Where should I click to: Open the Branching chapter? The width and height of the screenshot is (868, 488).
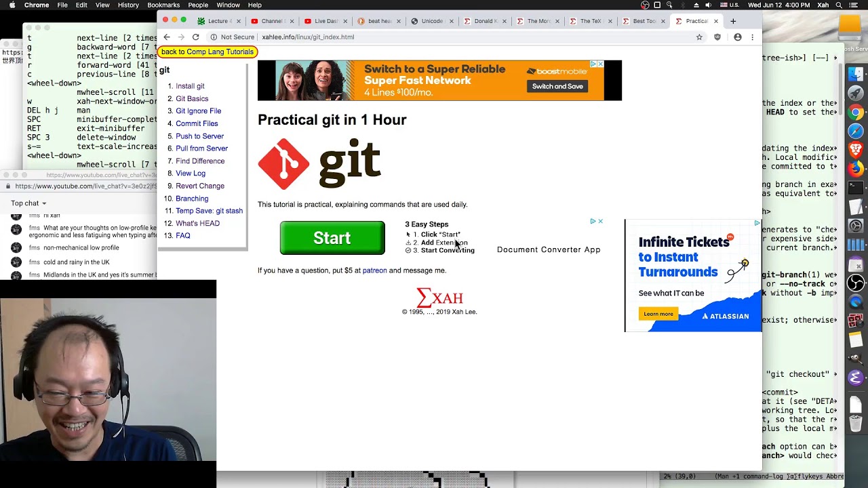192,199
